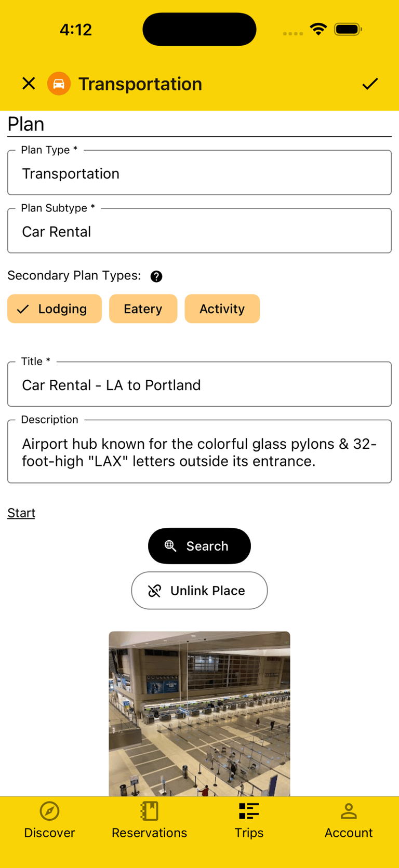Open Secondary Plan Types help icon
The height and width of the screenshot is (868, 399).
[x=156, y=276]
